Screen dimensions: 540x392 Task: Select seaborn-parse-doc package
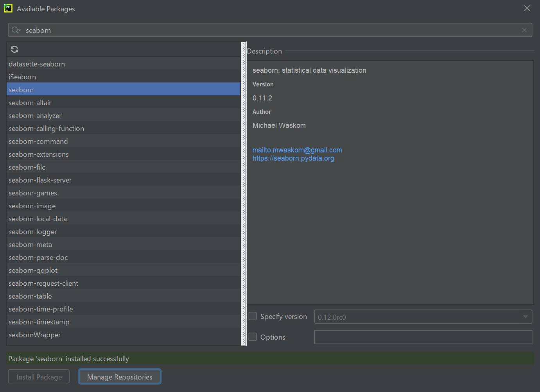[x=123, y=257]
